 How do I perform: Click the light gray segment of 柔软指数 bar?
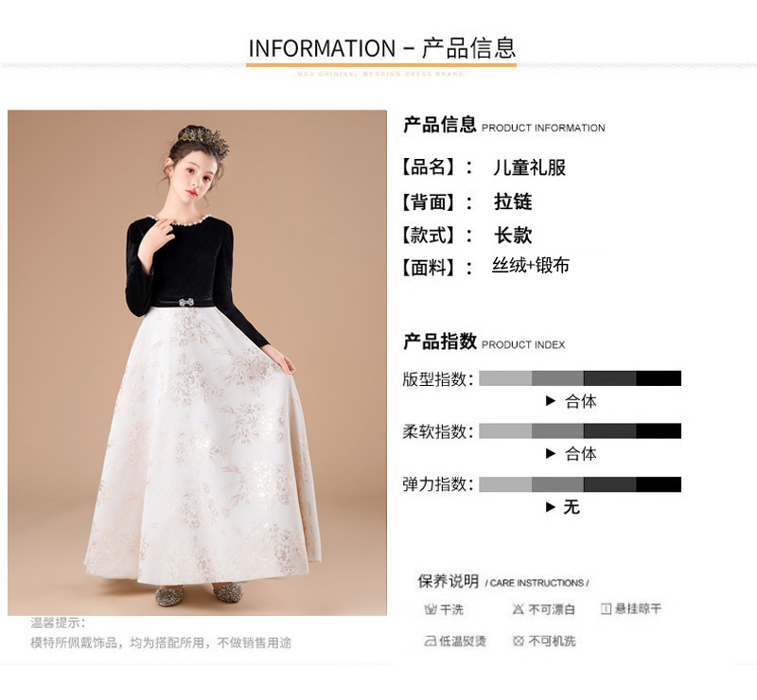coord(505,431)
